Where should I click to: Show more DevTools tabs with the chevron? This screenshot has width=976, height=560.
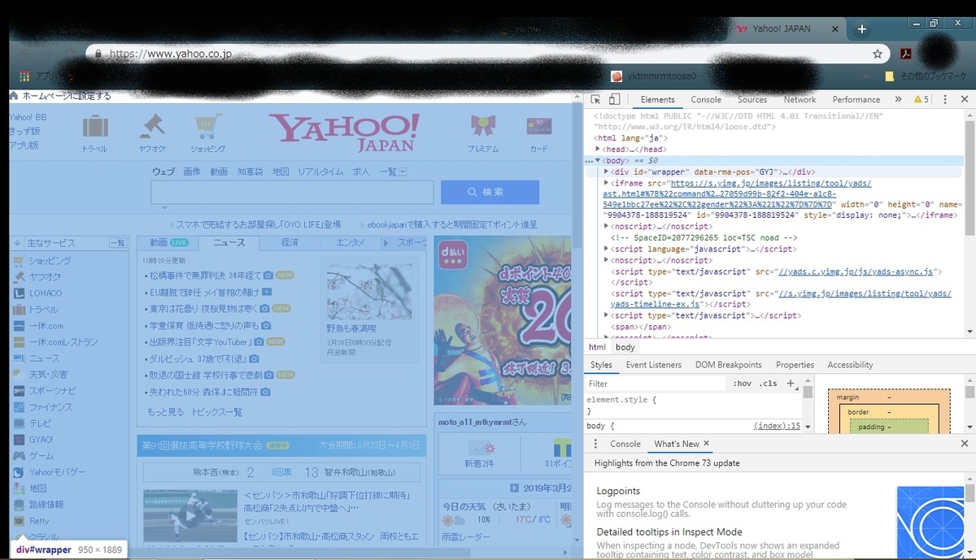pyautogui.click(x=898, y=99)
